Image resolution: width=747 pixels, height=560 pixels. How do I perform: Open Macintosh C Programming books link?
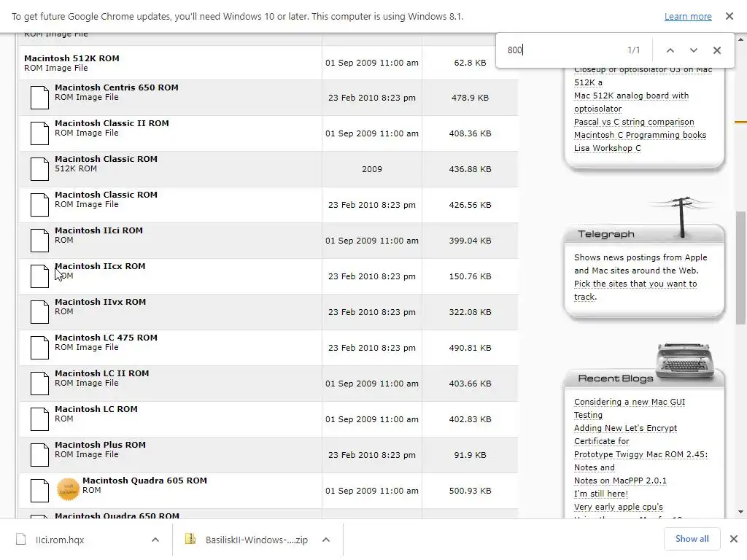[640, 135]
